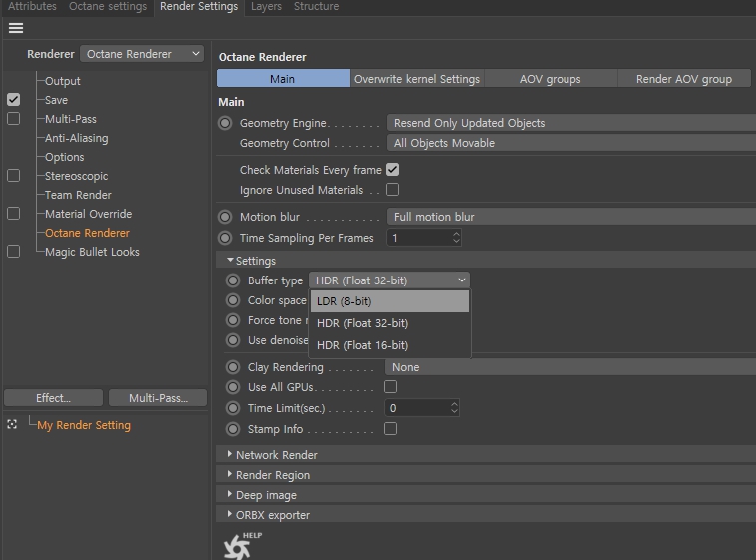
Task: Select HDR (Float 16-bit) option
Action: pyautogui.click(x=390, y=345)
